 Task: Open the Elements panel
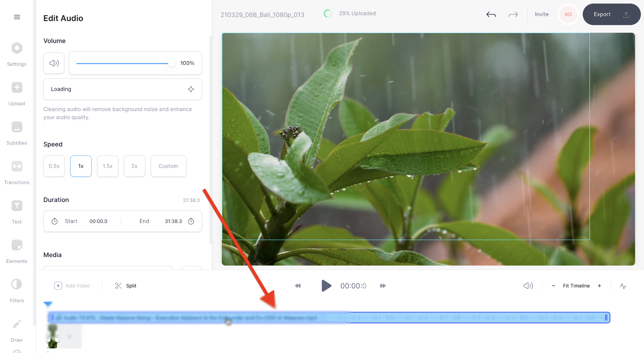(x=17, y=251)
